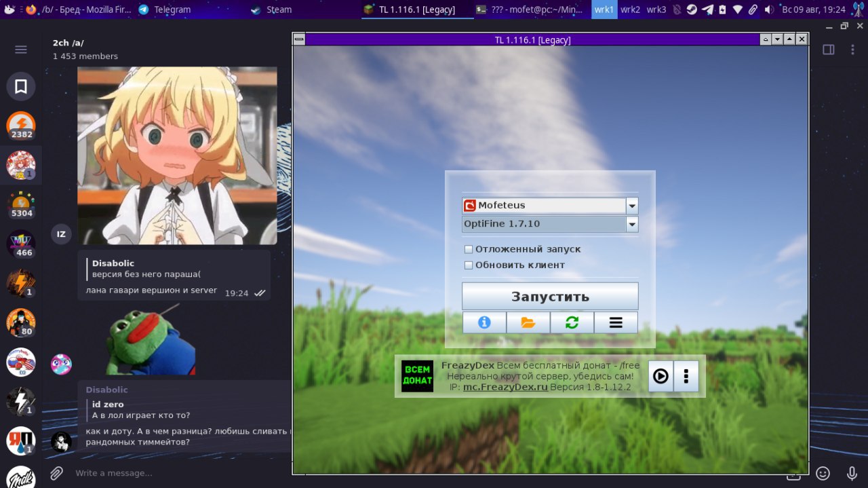Click the IZ user avatar in chat
This screenshot has height=488, width=868.
(61, 234)
